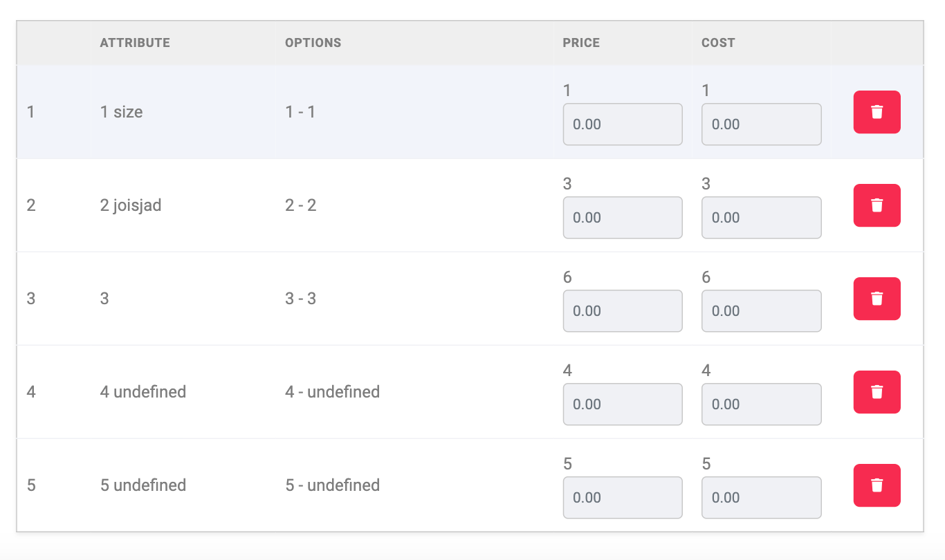Click the '1 size' attribute cell
The image size is (945, 560).
coord(121,112)
